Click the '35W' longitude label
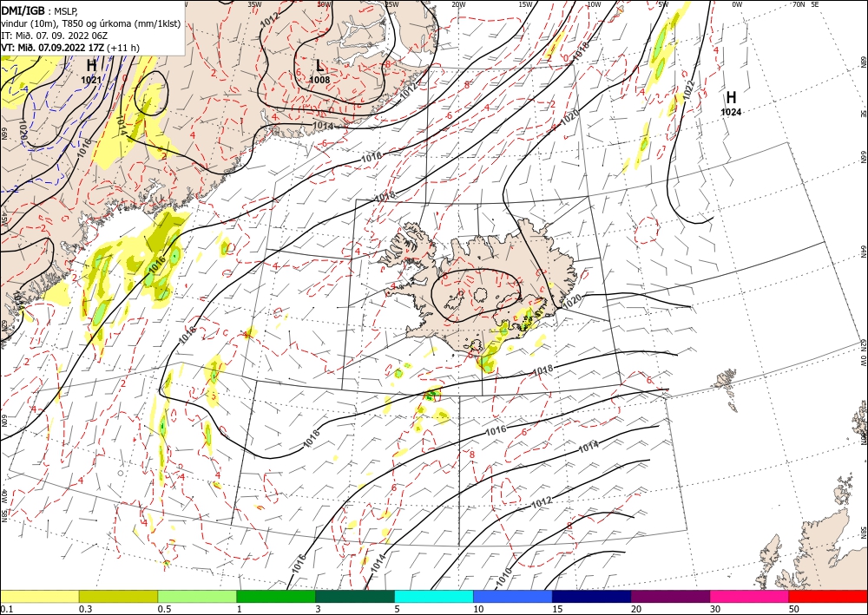868x615 pixels. 254,4
